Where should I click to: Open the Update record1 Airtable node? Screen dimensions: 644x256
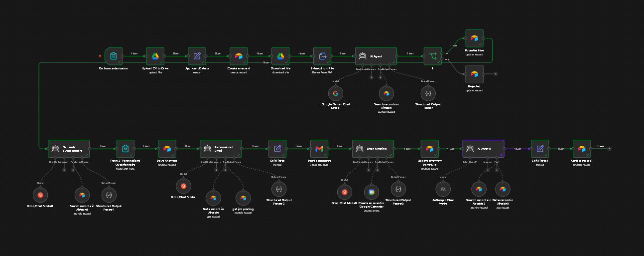pyautogui.click(x=582, y=149)
